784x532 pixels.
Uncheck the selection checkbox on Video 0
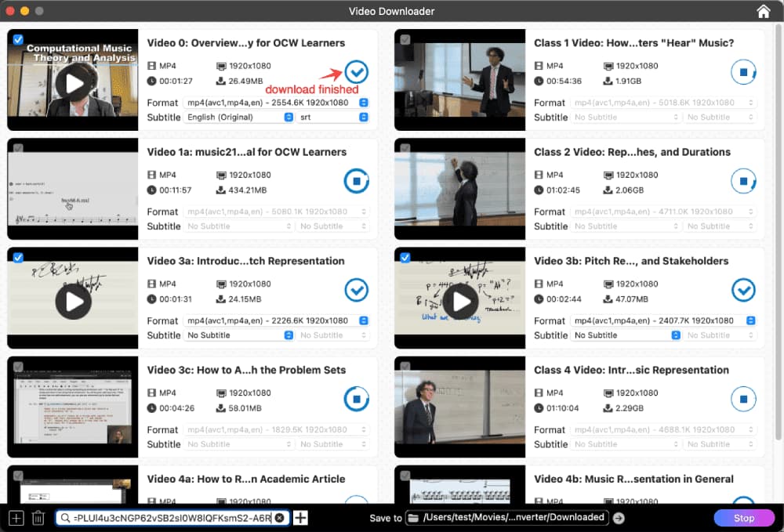(x=18, y=38)
